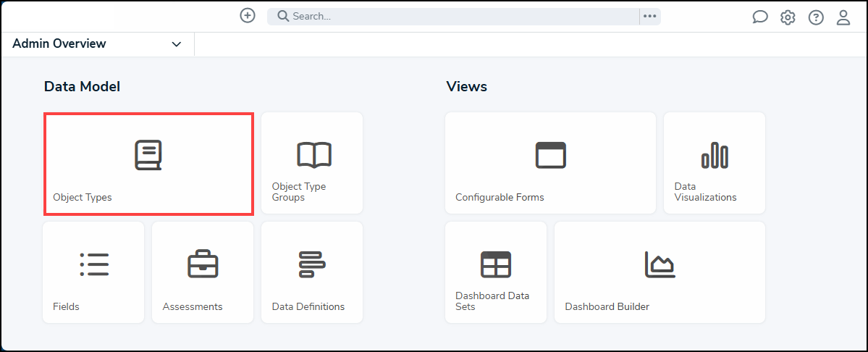
Task: Open the Assessments label
Action: [x=192, y=306]
